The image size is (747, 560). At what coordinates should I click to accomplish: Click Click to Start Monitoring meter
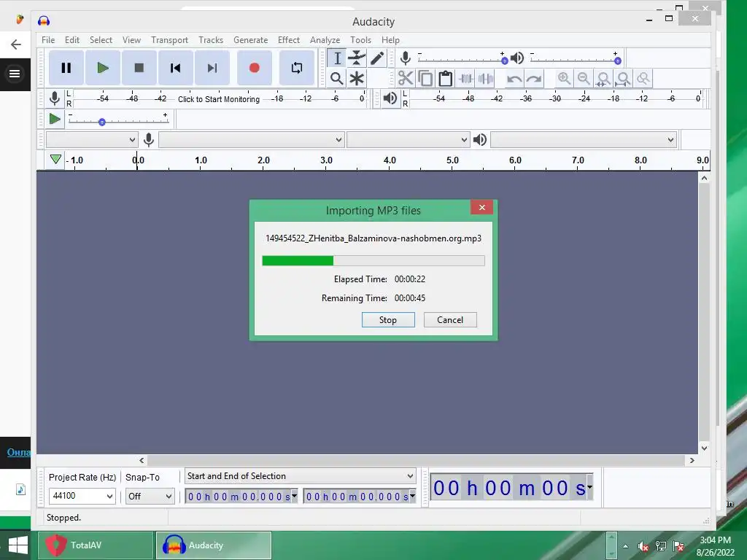point(219,99)
